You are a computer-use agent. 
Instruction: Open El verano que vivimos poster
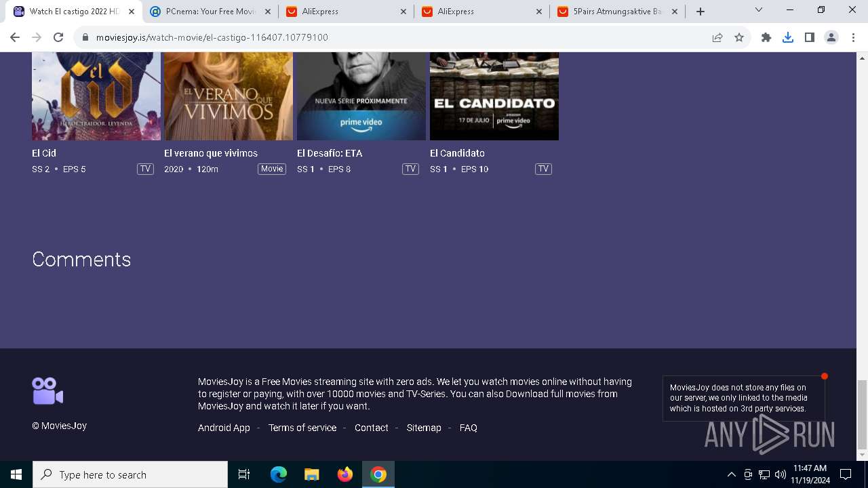pos(229,96)
